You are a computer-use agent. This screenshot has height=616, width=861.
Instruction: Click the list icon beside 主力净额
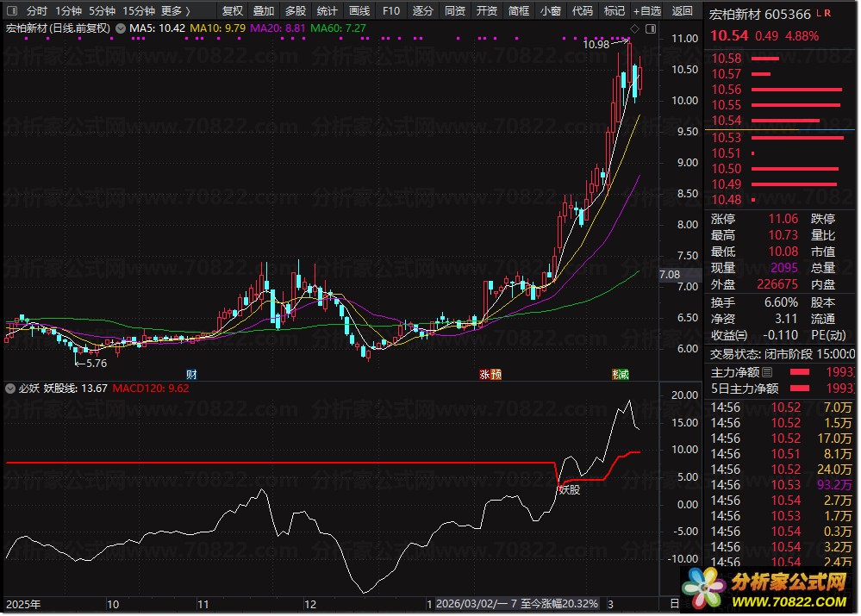(x=767, y=372)
